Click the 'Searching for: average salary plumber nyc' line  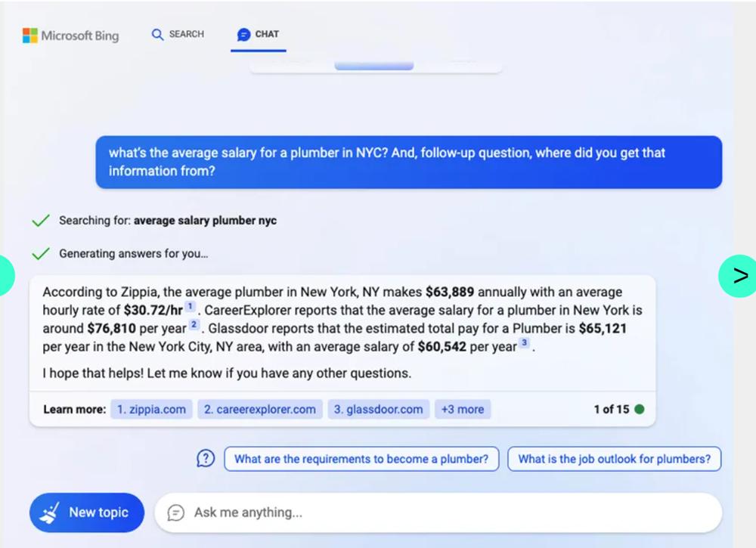pyautogui.click(x=168, y=221)
